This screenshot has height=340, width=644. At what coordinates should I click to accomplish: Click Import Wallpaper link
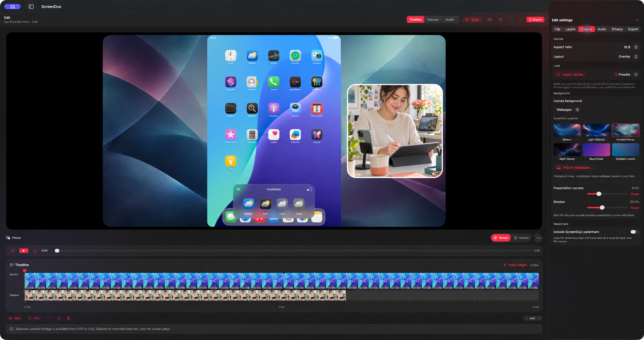tap(574, 168)
